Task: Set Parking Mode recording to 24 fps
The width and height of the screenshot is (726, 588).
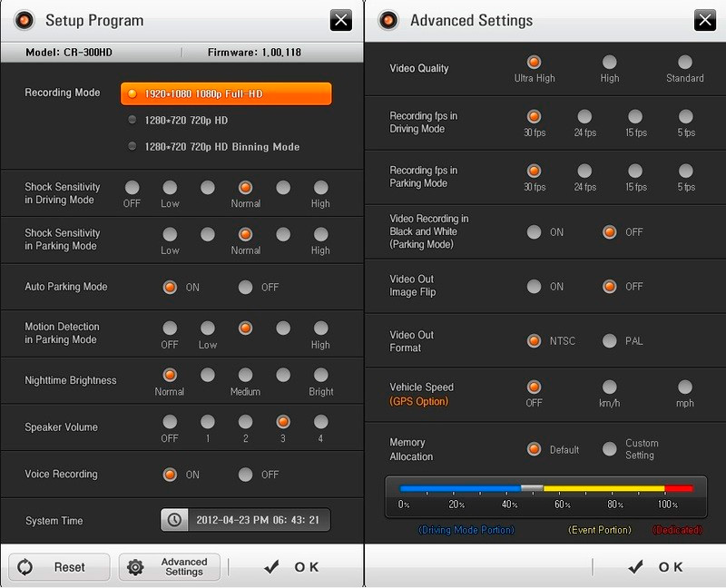Action: 584,171
